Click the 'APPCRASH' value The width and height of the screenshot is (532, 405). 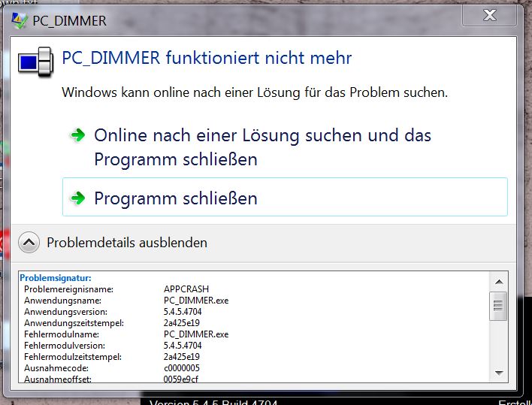pyautogui.click(x=186, y=289)
